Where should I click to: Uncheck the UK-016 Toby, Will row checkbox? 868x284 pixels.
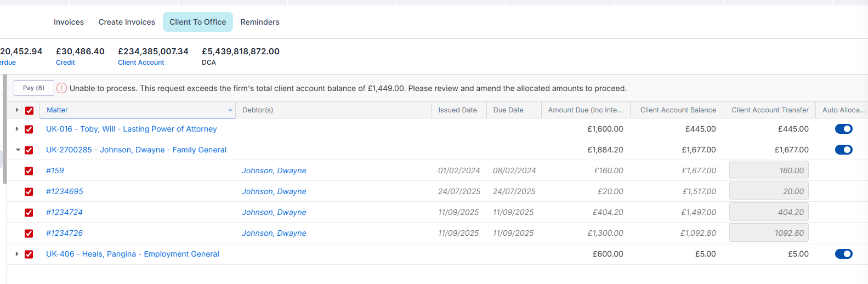29,129
